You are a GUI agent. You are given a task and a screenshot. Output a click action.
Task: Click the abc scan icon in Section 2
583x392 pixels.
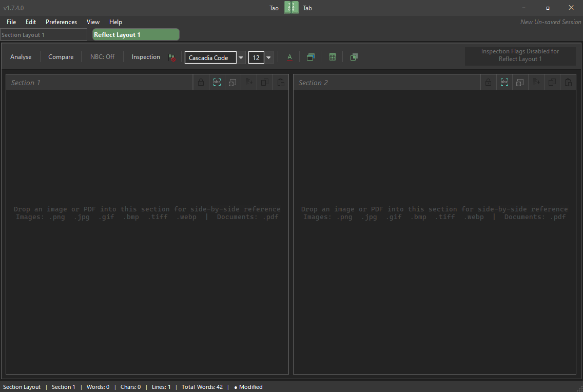[504, 83]
